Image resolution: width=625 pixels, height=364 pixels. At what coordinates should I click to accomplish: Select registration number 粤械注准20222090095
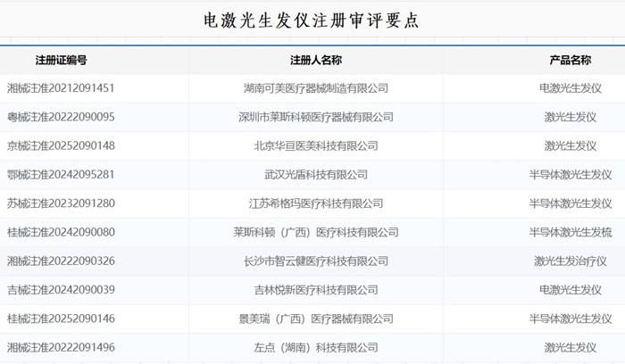(x=61, y=117)
